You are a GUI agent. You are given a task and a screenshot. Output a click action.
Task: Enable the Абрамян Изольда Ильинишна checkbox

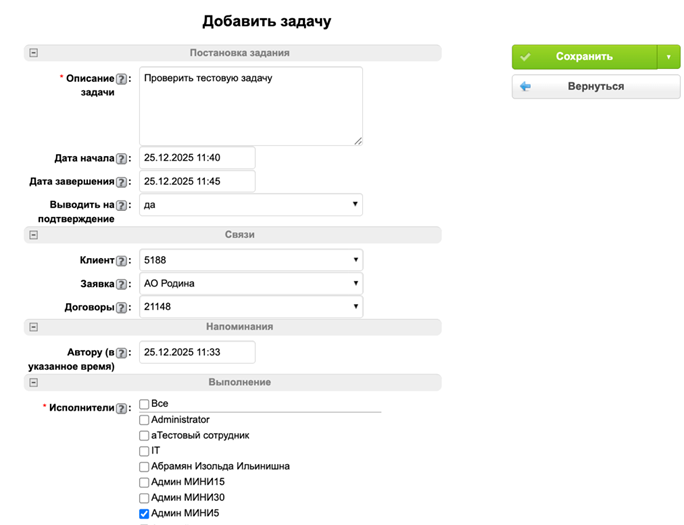[x=144, y=467]
